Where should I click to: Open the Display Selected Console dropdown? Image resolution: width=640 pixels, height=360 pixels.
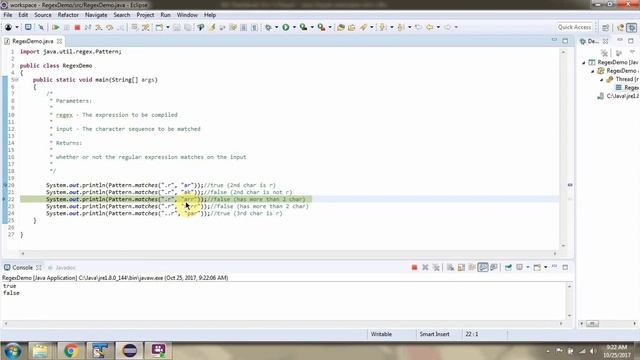coord(528,267)
